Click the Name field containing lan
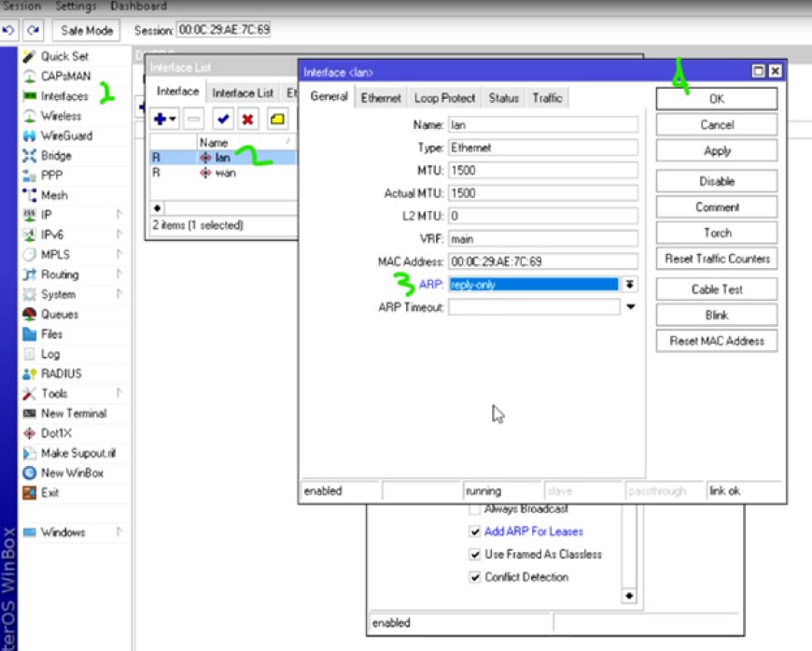The image size is (812, 651). (543, 125)
